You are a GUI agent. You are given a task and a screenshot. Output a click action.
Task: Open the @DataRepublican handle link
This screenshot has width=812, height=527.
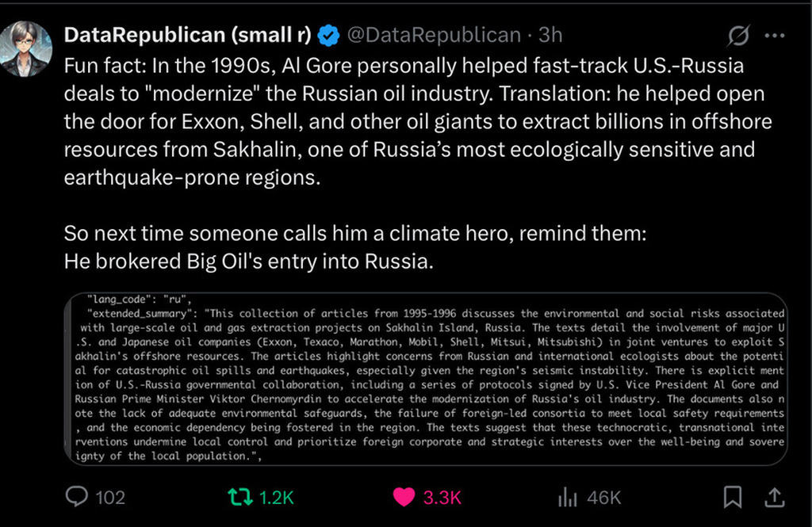434,35
